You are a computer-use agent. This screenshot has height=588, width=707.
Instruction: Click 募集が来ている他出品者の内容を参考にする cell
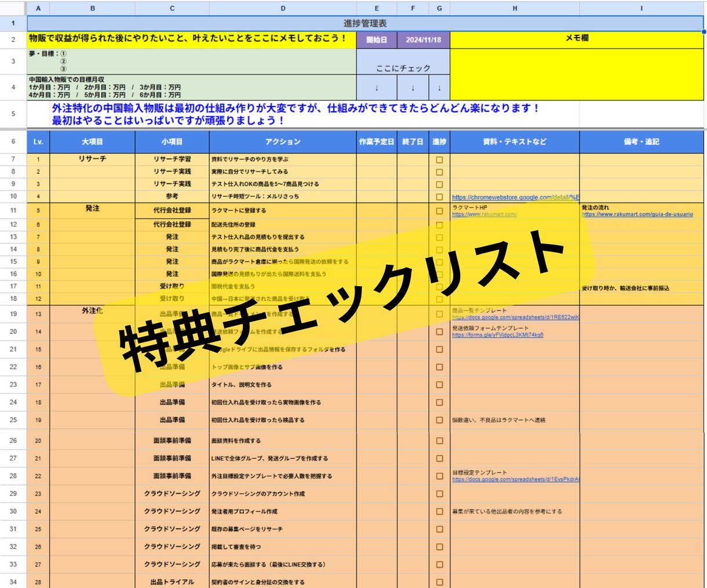[x=515, y=512]
